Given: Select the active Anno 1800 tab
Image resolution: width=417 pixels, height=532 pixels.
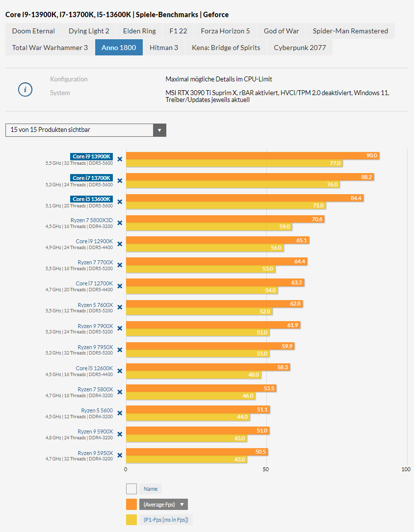Looking at the screenshot, I should coord(119,48).
